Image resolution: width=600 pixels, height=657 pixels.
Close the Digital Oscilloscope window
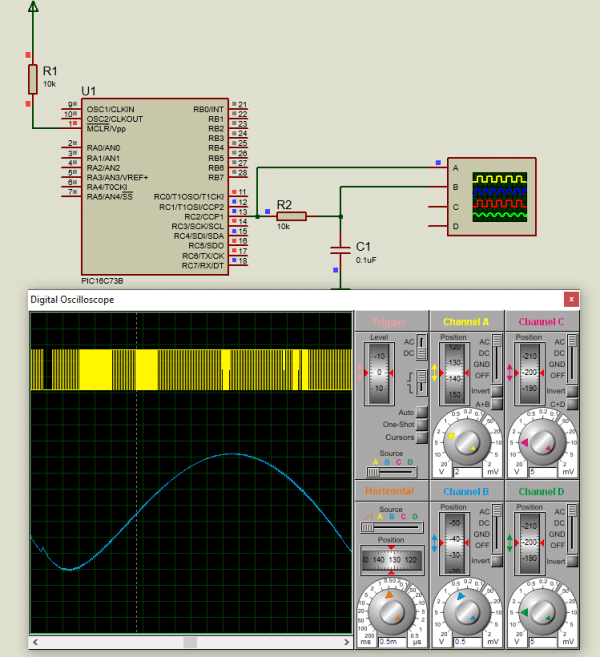(x=571, y=299)
